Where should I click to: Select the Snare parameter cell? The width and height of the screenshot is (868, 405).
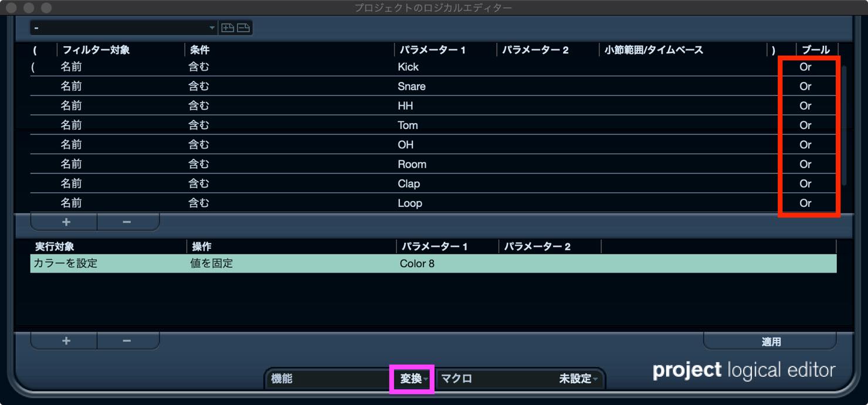pyautogui.click(x=412, y=86)
